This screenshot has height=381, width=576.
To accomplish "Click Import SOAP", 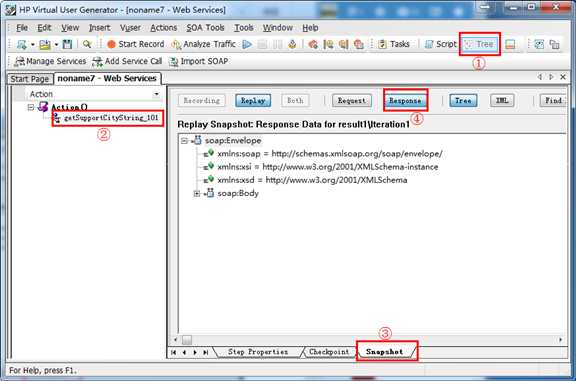I will coord(198,61).
